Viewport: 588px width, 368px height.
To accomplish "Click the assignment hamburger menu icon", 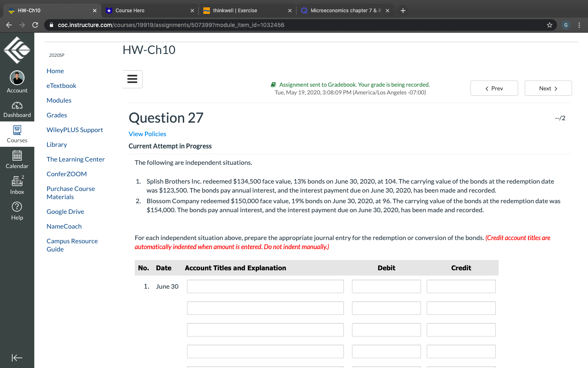I will [132, 79].
